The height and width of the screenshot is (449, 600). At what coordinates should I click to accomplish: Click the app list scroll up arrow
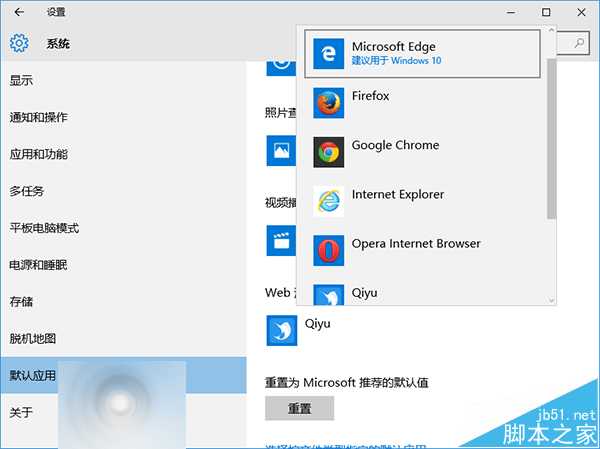click(551, 30)
